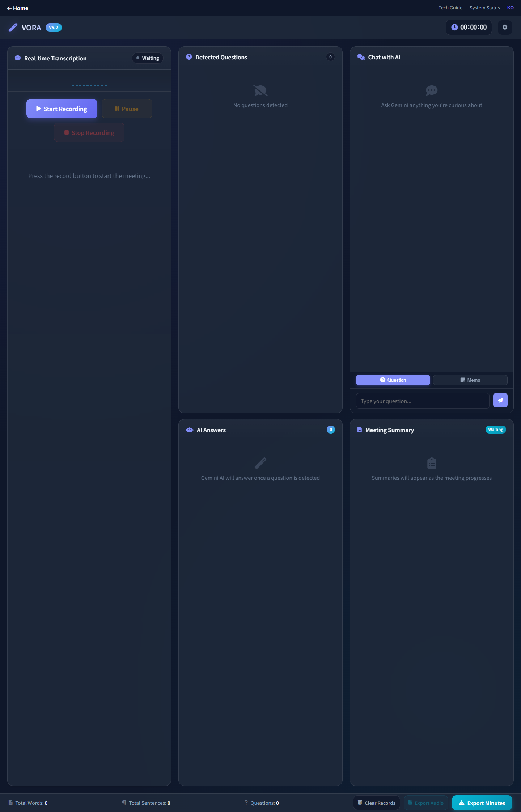Click the Real-time Transcription panel title
The image size is (521, 812).
coord(55,58)
